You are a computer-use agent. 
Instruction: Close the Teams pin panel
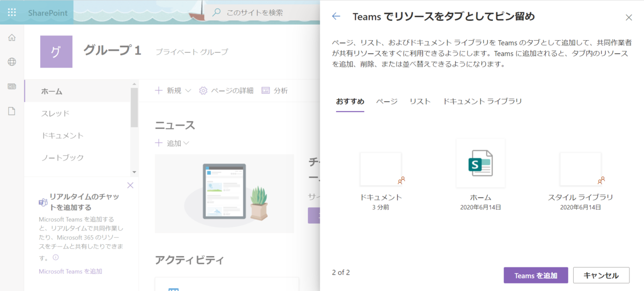pos(629,17)
